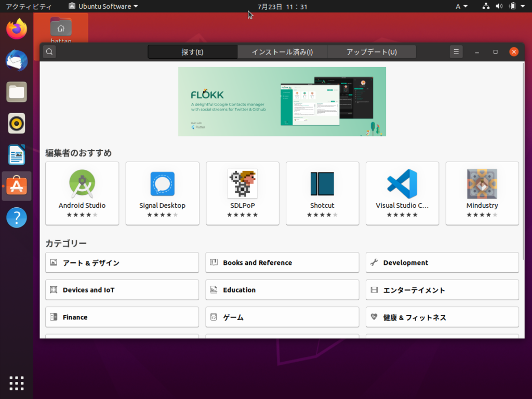Click the Health & Fitness heart icon
Screen dimensions: 532x399
[374, 317]
